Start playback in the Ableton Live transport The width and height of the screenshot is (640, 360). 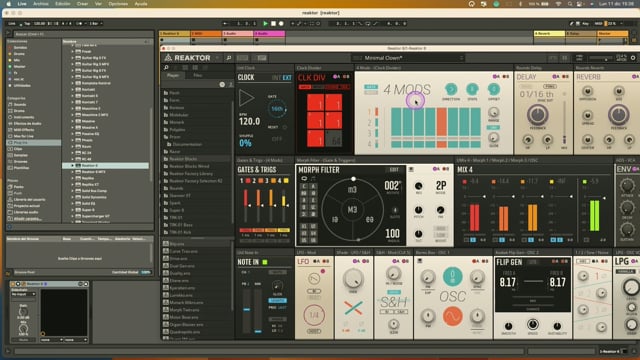pyautogui.click(x=265, y=24)
